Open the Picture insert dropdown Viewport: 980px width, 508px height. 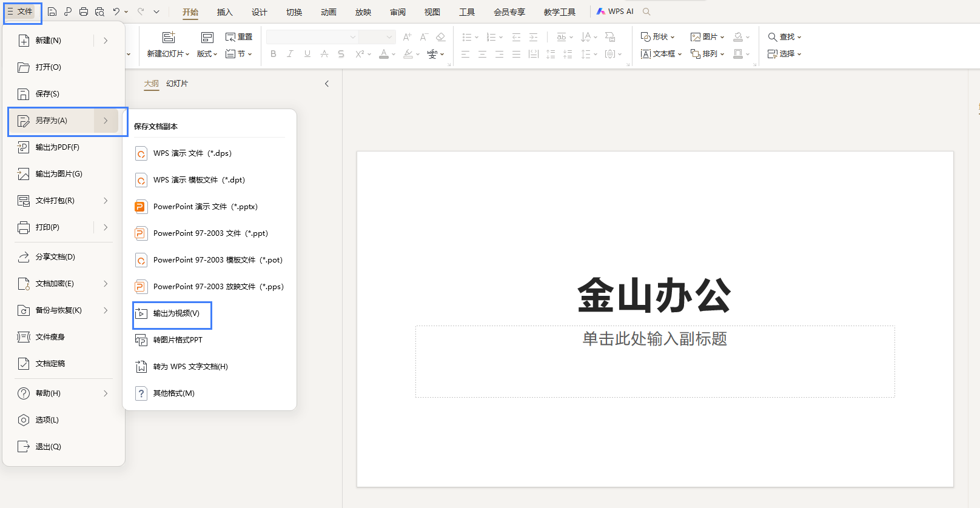707,37
